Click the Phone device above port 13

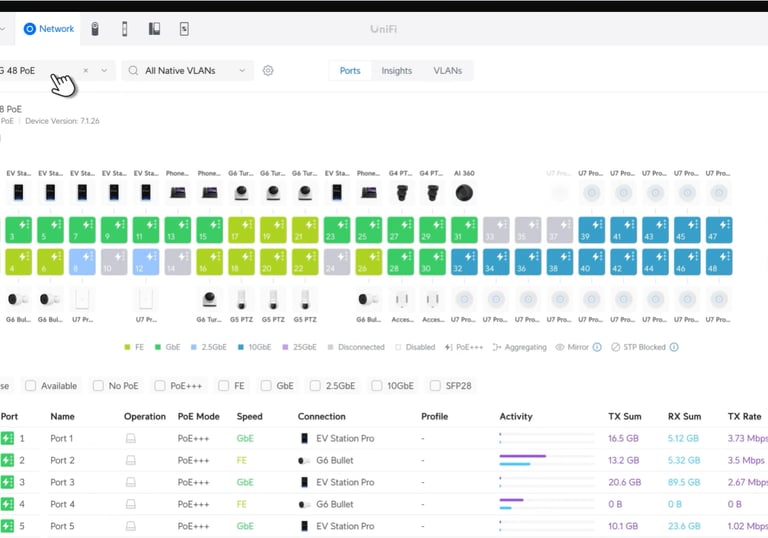178,193
